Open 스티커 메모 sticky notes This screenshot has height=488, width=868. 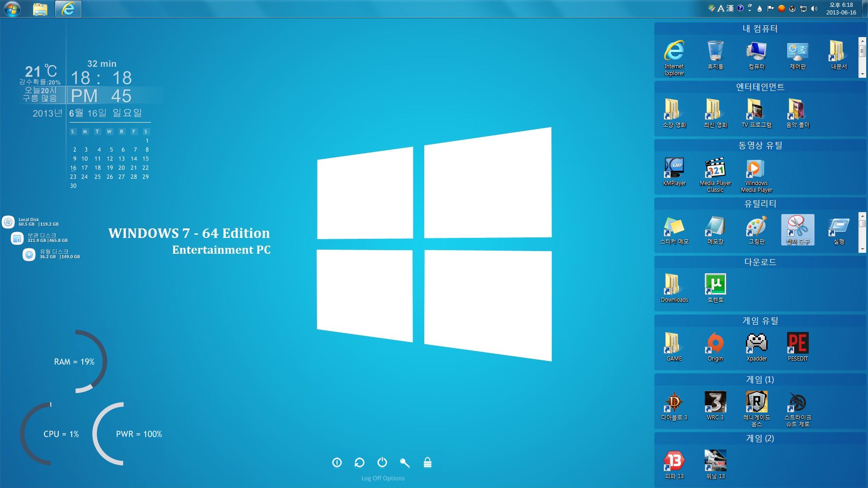point(674,230)
